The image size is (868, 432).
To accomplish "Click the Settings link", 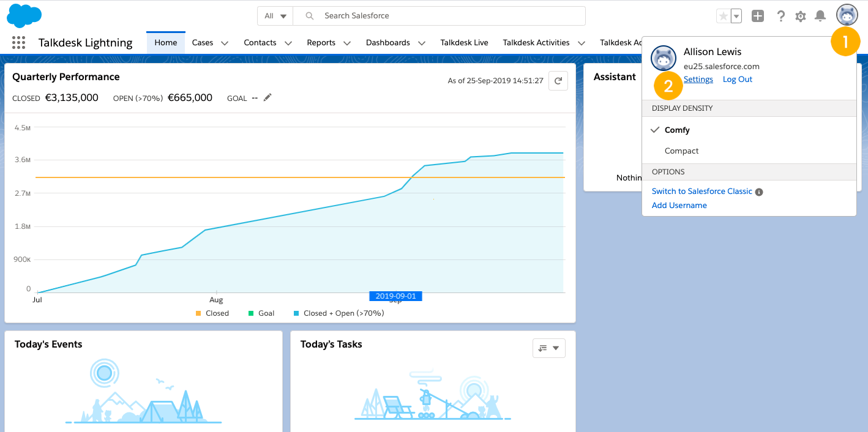I will pos(698,80).
